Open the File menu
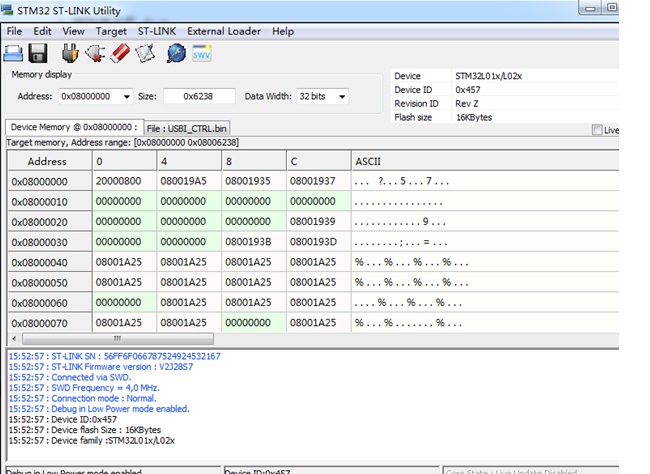 tap(14, 31)
